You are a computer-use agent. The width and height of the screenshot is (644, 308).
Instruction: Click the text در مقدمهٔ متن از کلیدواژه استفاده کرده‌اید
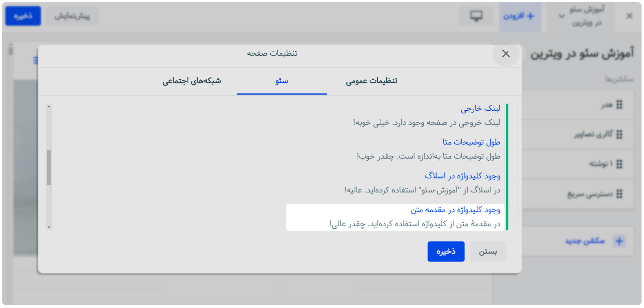(x=435, y=224)
